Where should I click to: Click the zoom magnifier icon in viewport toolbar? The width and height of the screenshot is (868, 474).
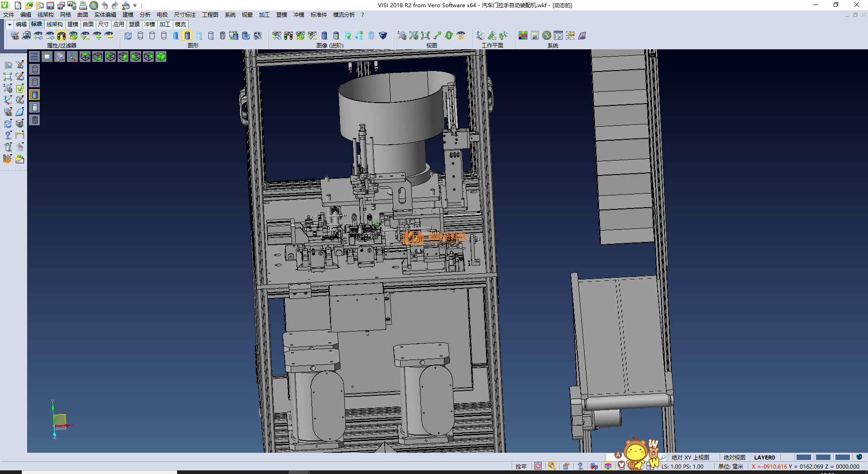tap(60, 57)
